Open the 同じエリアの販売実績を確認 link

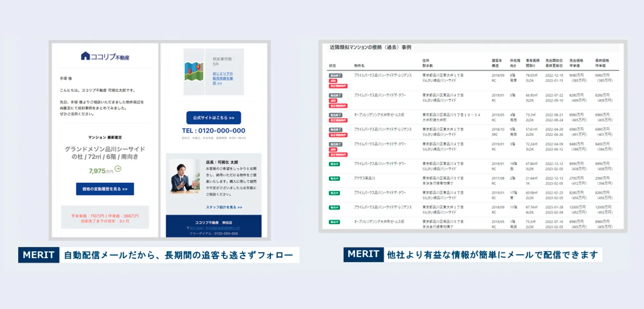(223, 78)
